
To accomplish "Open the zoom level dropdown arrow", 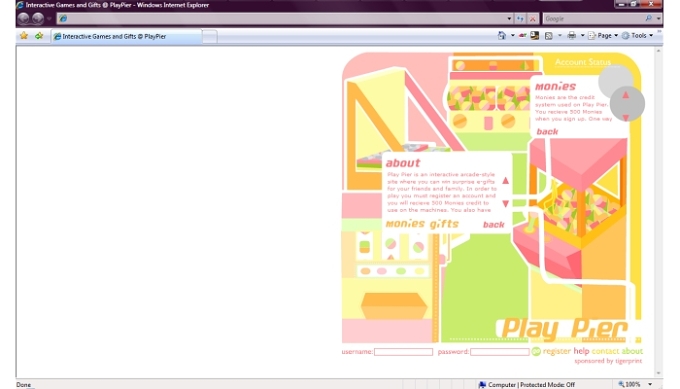I will coord(650,384).
